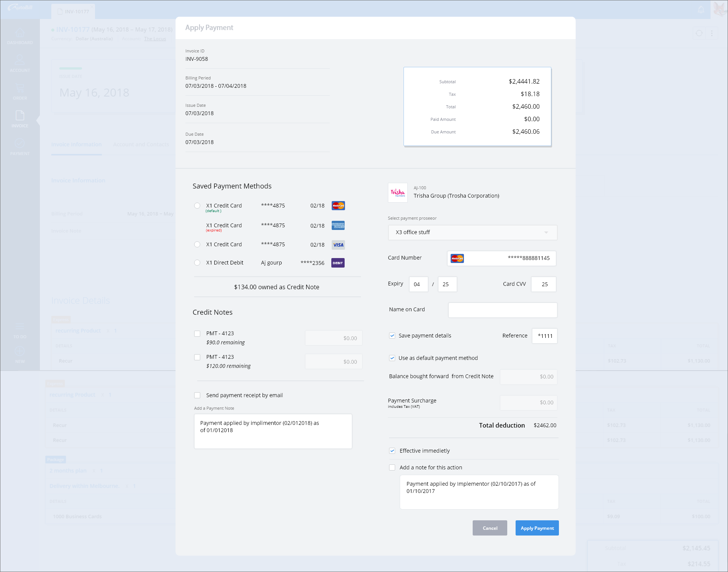The image size is (728, 572).
Task: Open the Account sidebar icon
Action: (20, 60)
